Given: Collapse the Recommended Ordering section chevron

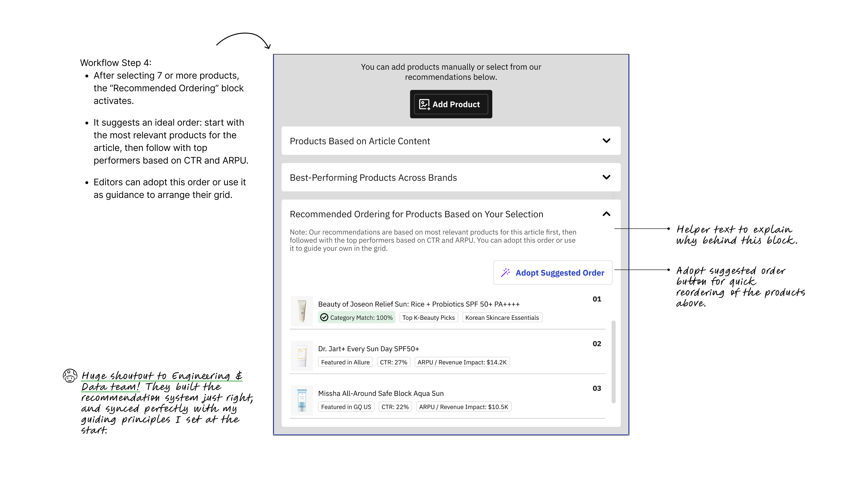Looking at the screenshot, I should pos(606,214).
